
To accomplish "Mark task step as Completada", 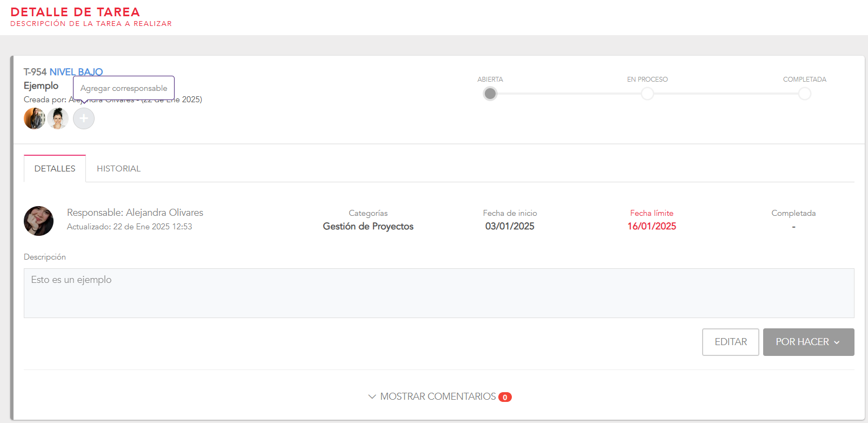I will (804, 94).
